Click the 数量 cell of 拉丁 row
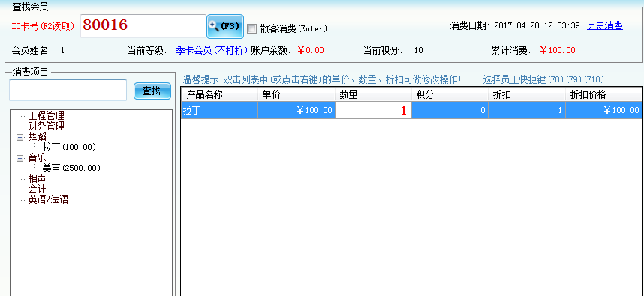Image resolution: width=644 pixels, height=296 pixels. coord(373,111)
